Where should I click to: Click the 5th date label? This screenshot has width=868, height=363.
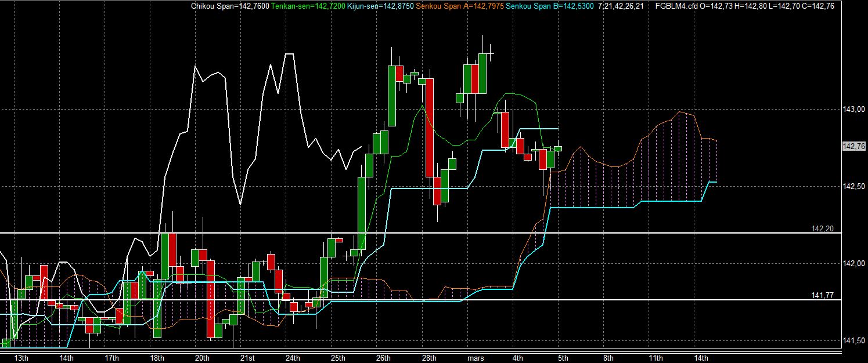(x=563, y=357)
